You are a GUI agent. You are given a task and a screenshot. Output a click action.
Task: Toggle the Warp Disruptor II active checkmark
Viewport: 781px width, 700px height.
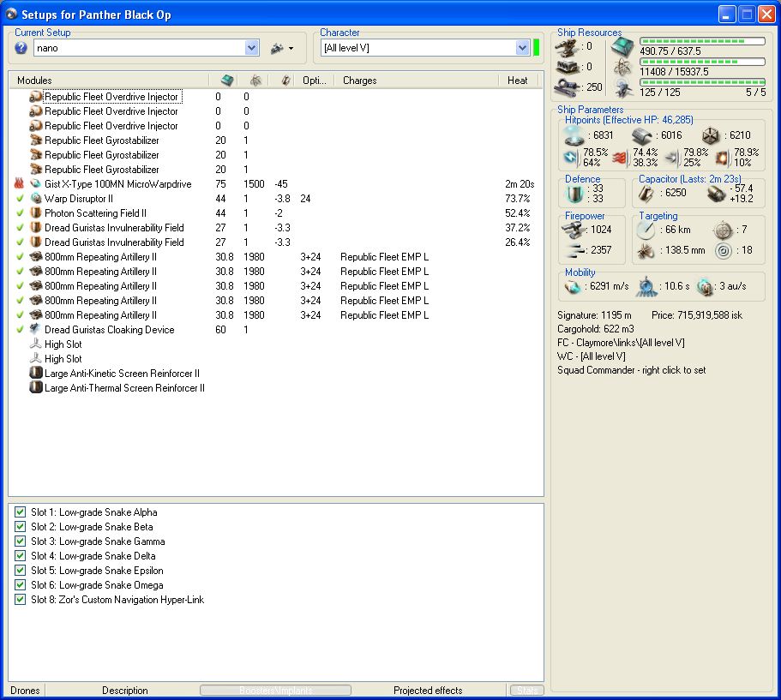click(x=20, y=198)
